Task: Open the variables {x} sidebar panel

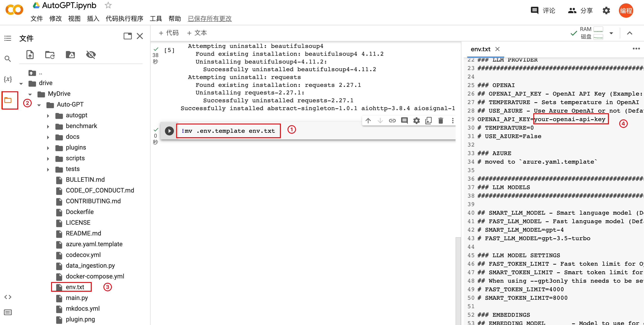Action: pos(8,79)
